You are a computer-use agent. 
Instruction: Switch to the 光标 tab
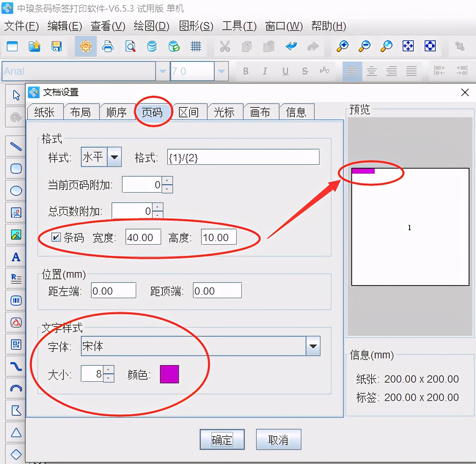click(224, 112)
